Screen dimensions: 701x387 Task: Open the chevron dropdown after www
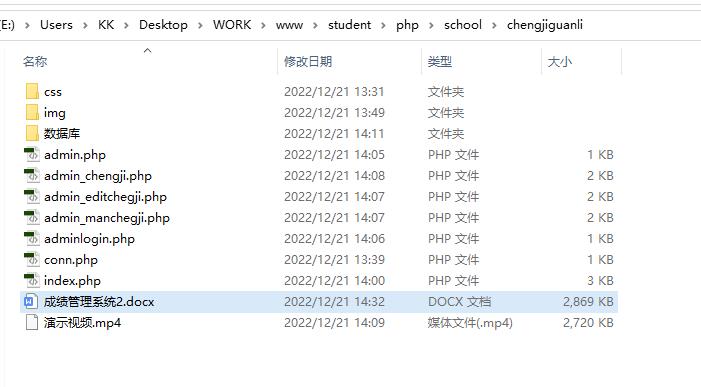click(316, 25)
